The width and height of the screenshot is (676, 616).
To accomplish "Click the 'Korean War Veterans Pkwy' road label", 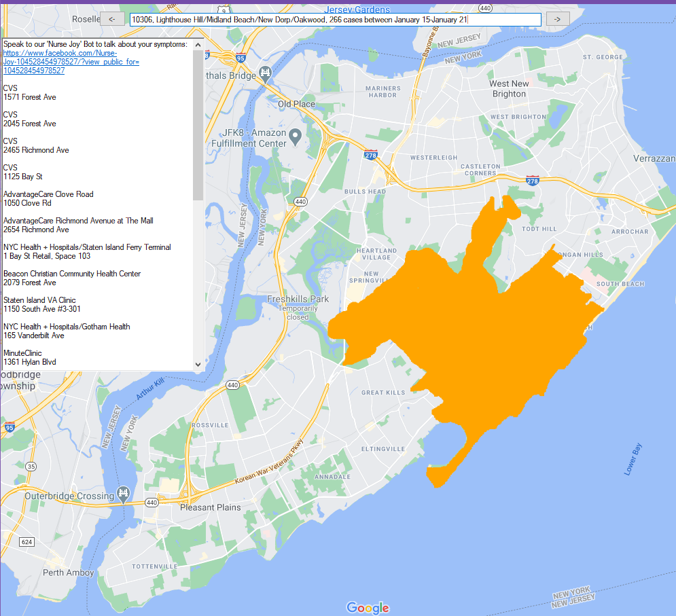I will pyautogui.click(x=269, y=462).
